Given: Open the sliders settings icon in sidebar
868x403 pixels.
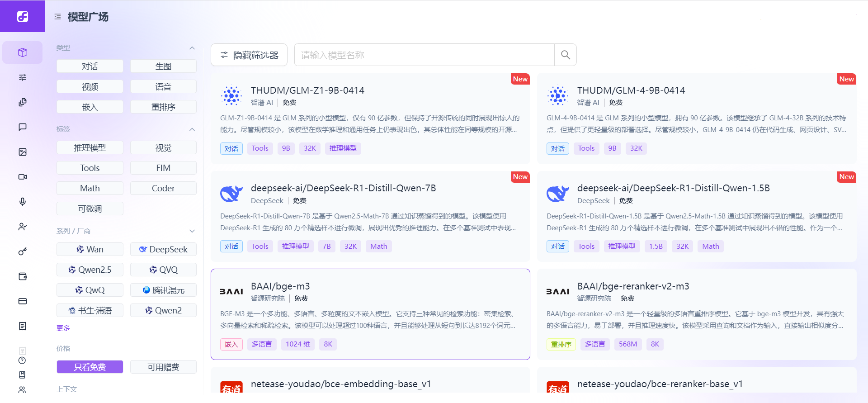Looking at the screenshot, I should point(23,77).
